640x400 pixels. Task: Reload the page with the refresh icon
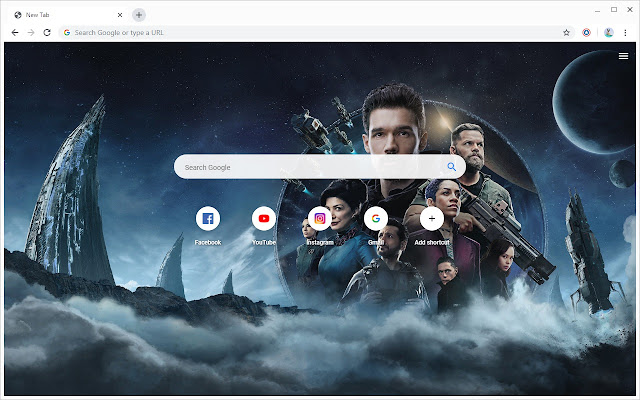click(47, 33)
